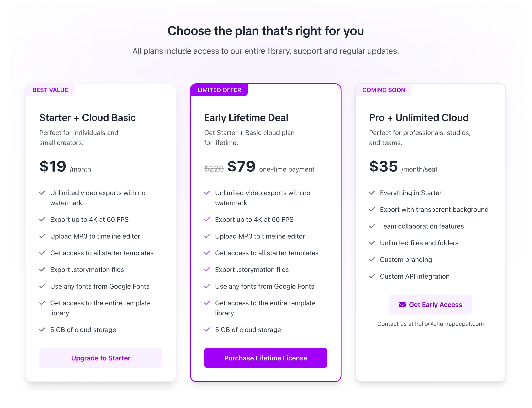Click the crossed-out $228 price
The width and height of the screenshot is (532, 408).
click(214, 169)
